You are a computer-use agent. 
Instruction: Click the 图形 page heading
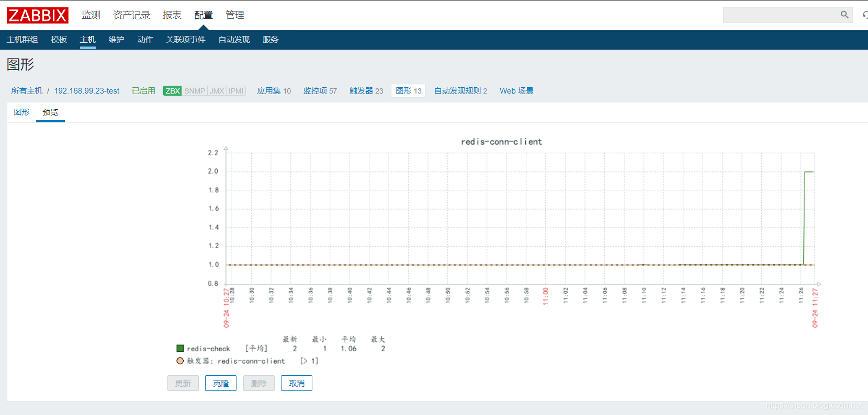point(20,64)
